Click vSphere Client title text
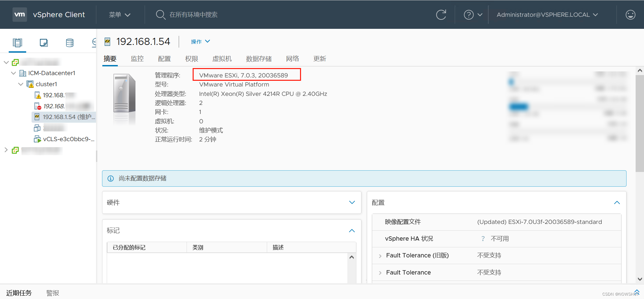Image resolution: width=644 pixels, height=299 pixels. [59, 15]
